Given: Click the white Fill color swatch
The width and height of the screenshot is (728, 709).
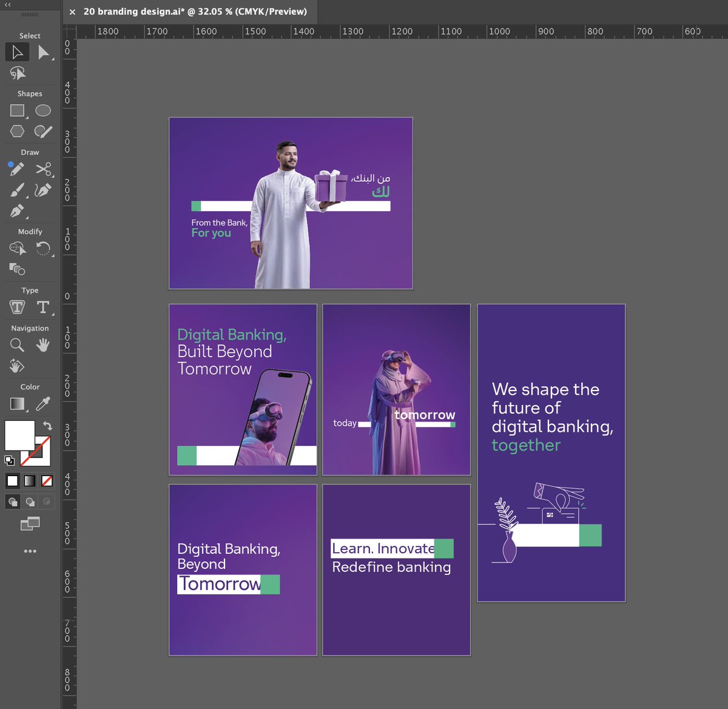Looking at the screenshot, I should coord(19,435).
